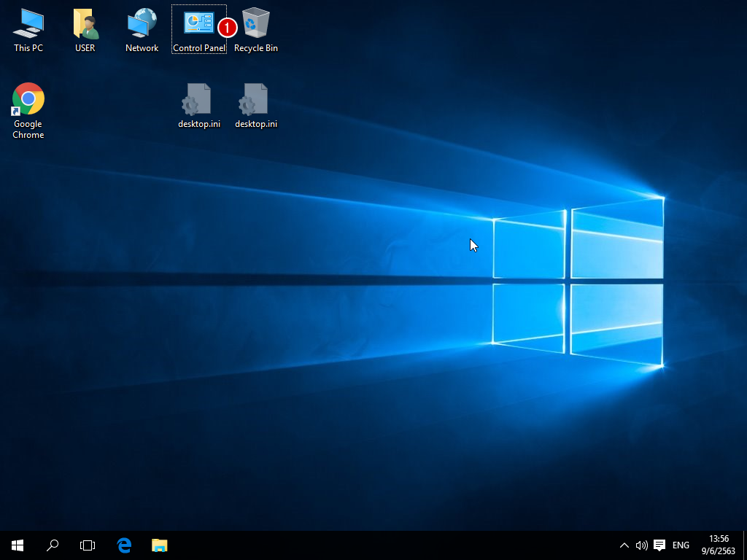Launch Microsoft Edge from the taskbar
Image resolution: width=747 pixels, height=560 pixels.
124,545
